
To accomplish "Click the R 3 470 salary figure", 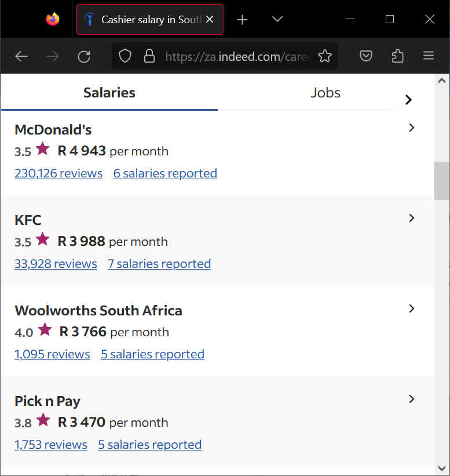I will (82, 422).
